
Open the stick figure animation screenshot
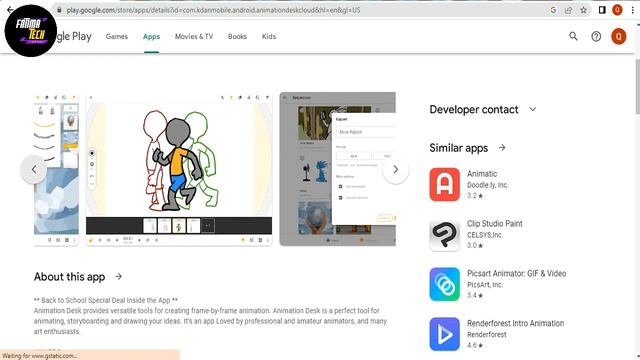[179, 169]
